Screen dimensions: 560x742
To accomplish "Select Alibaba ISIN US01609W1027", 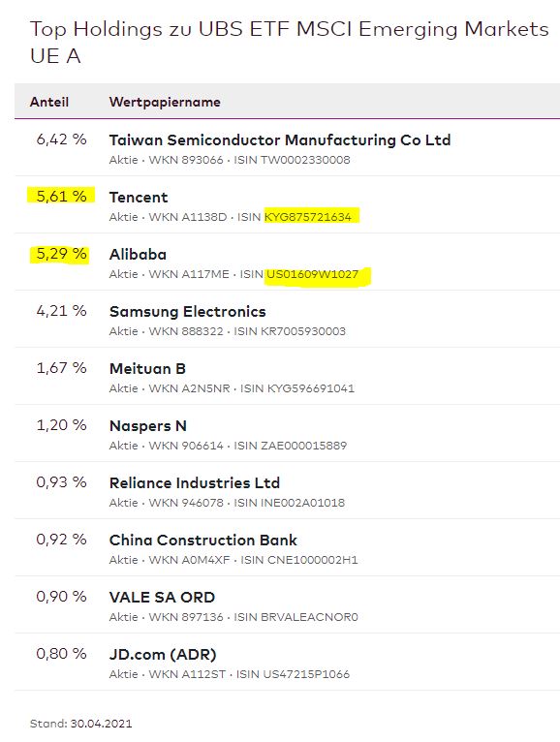I will (x=313, y=274).
